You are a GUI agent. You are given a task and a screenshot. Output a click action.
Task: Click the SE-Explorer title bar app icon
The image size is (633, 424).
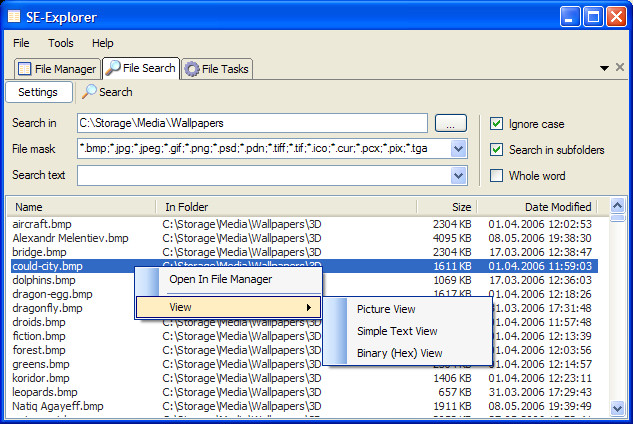(14, 17)
